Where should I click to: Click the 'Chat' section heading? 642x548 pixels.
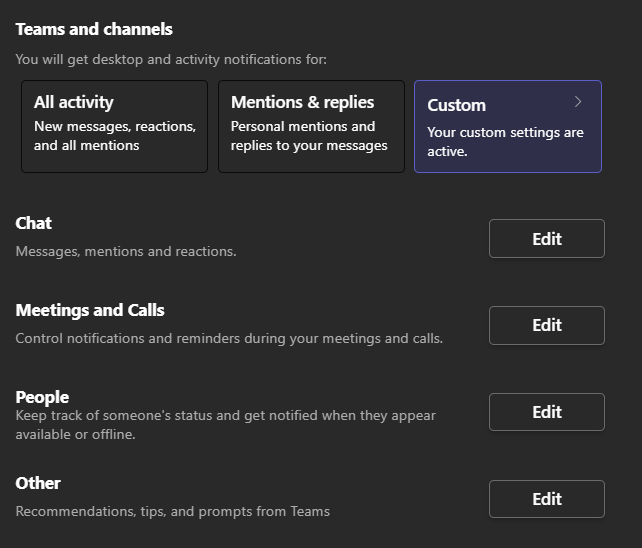[34, 223]
